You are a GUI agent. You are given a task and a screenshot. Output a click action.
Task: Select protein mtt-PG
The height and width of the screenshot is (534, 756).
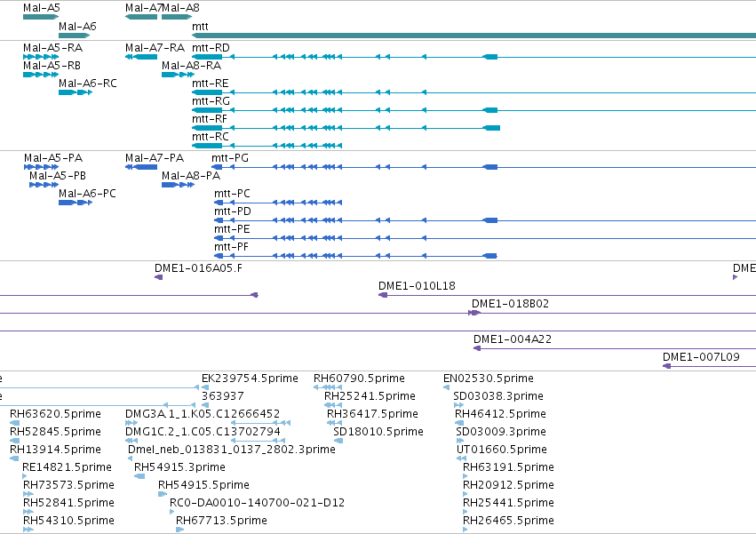483,167
